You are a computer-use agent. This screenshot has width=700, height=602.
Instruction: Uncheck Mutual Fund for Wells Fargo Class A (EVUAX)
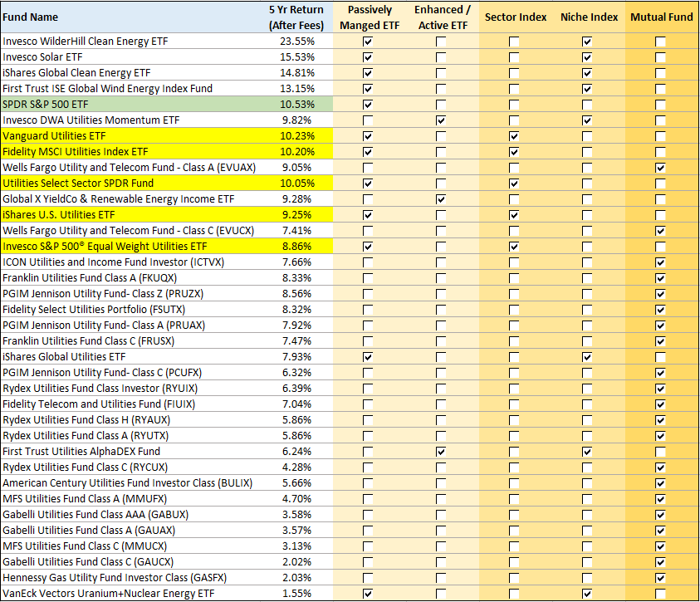[x=660, y=168]
